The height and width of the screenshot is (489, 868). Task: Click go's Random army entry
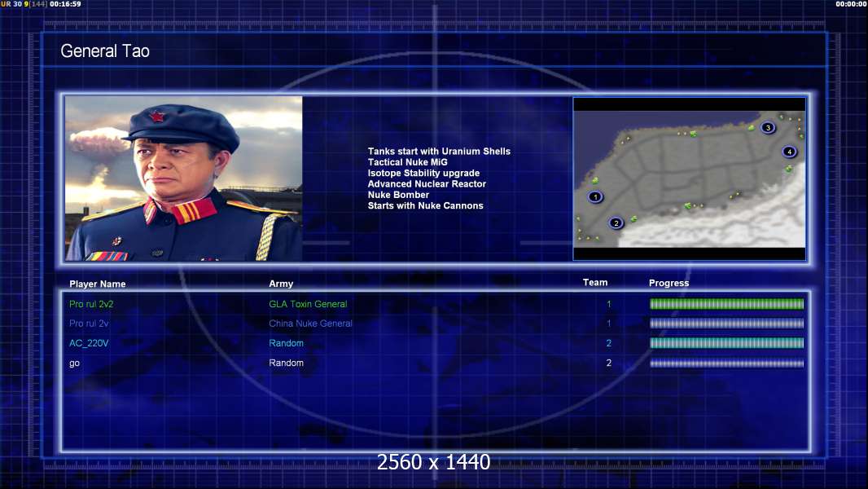pyautogui.click(x=286, y=363)
